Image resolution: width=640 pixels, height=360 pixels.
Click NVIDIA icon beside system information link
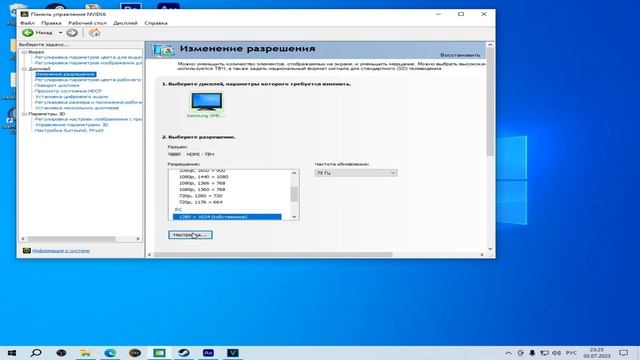coord(27,250)
